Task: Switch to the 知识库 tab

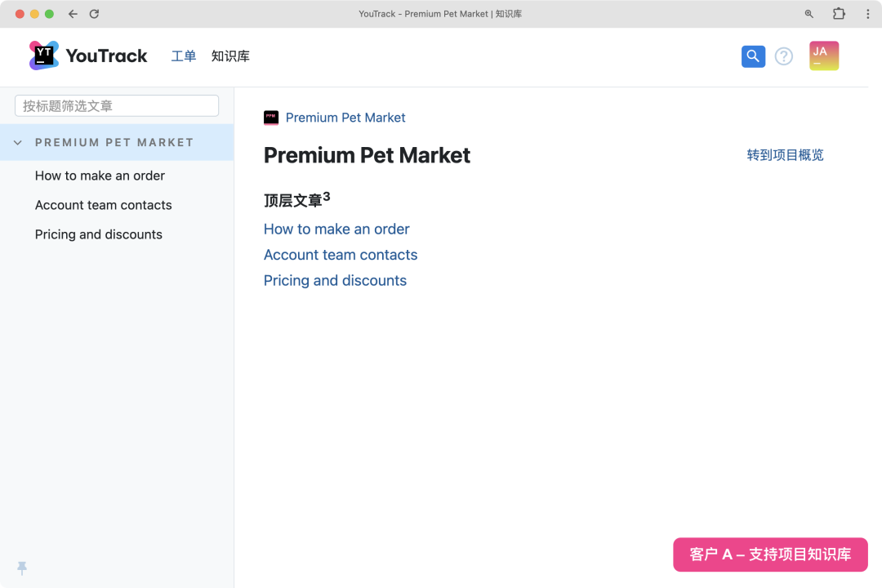Action: pyautogui.click(x=230, y=56)
